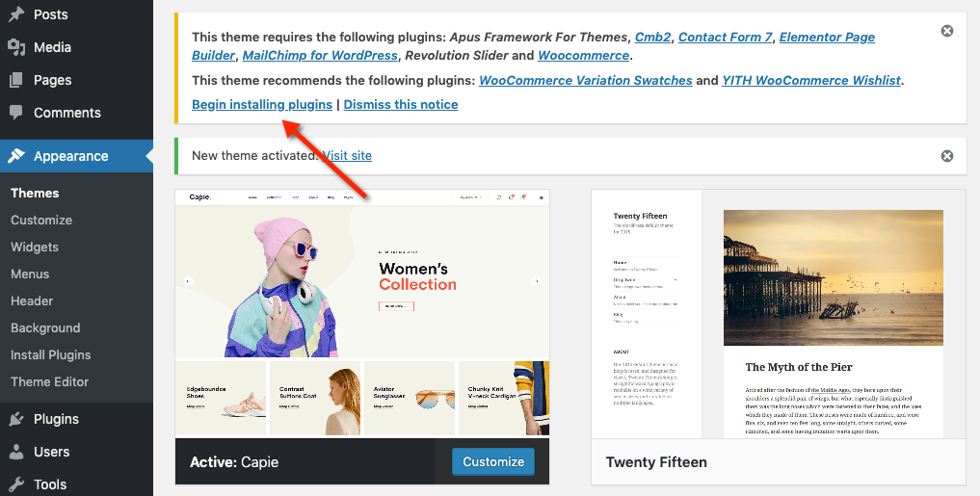980x496 pixels.
Task: Select the Tools wrench icon
Action: (x=16, y=484)
